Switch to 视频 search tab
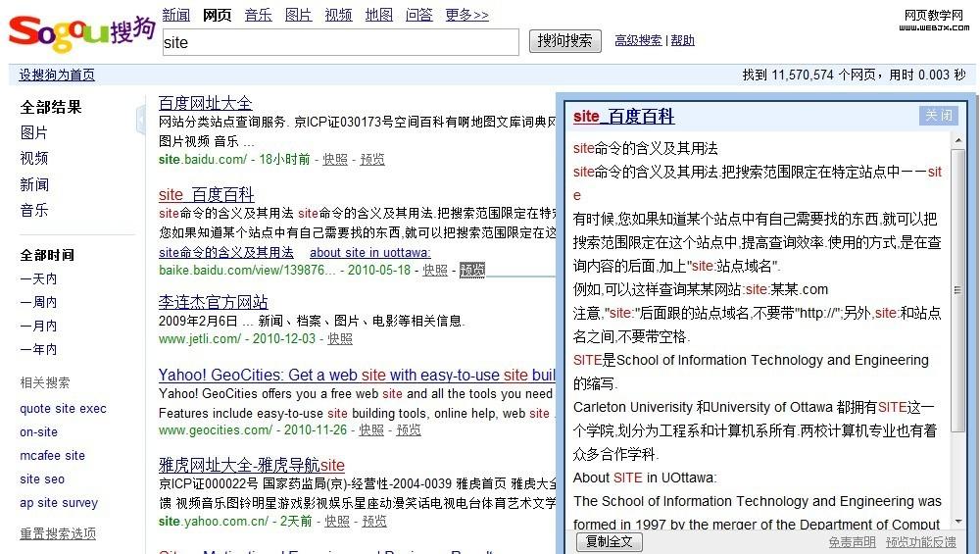Screen dimensions: 980x554 [338, 15]
